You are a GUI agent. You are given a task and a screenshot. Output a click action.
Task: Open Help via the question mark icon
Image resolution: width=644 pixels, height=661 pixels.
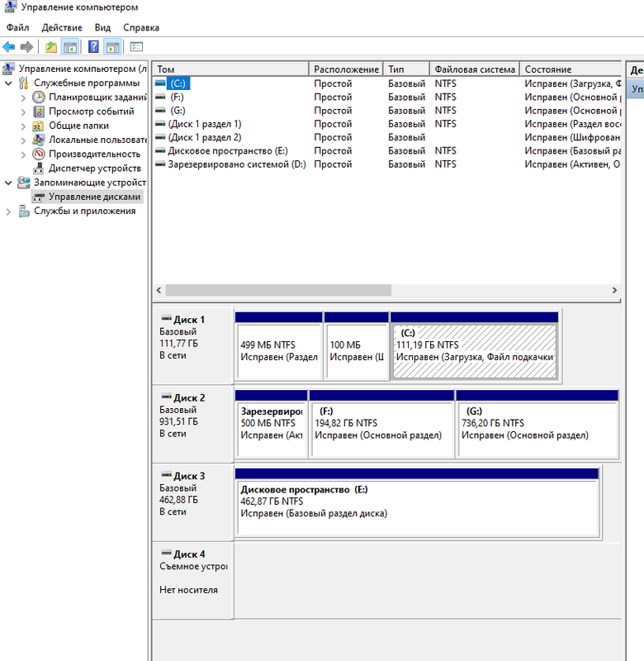(x=94, y=47)
